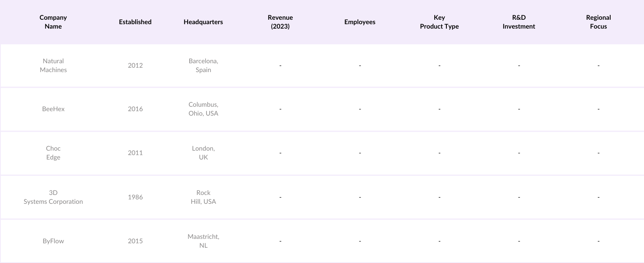Select the Key Product Type header
Image resolution: width=644 pixels, height=263 pixels.
pyautogui.click(x=439, y=22)
